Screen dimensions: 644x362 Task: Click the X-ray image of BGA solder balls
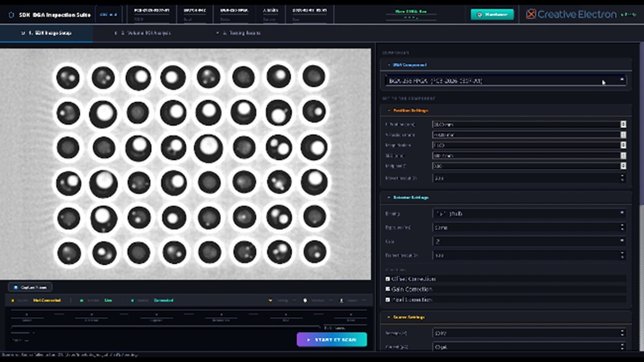pos(186,164)
